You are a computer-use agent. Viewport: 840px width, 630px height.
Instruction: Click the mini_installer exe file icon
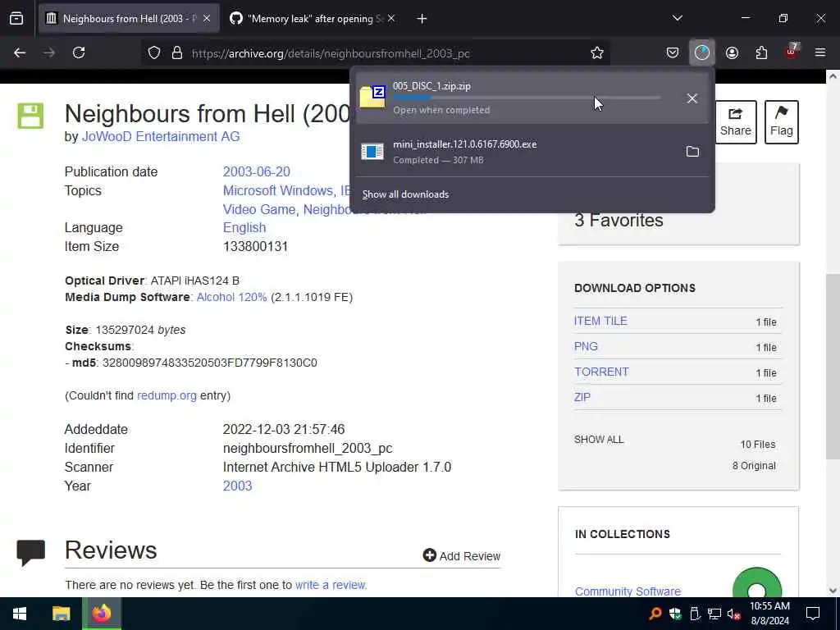pos(372,152)
